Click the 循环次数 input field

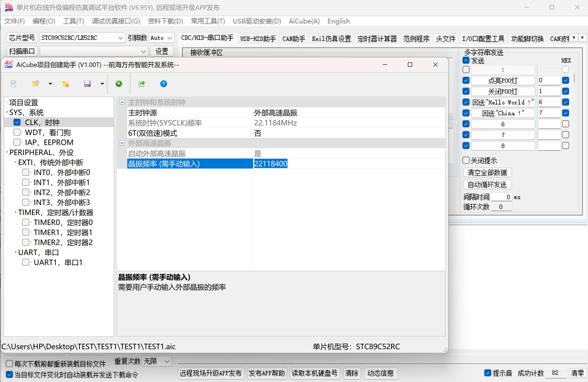(502, 207)
